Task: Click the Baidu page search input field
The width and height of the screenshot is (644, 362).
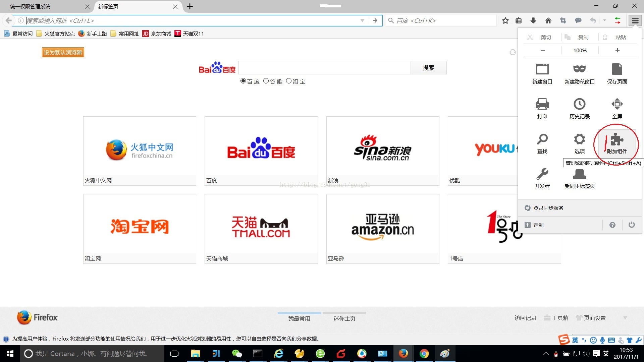Action: (325, 68)
